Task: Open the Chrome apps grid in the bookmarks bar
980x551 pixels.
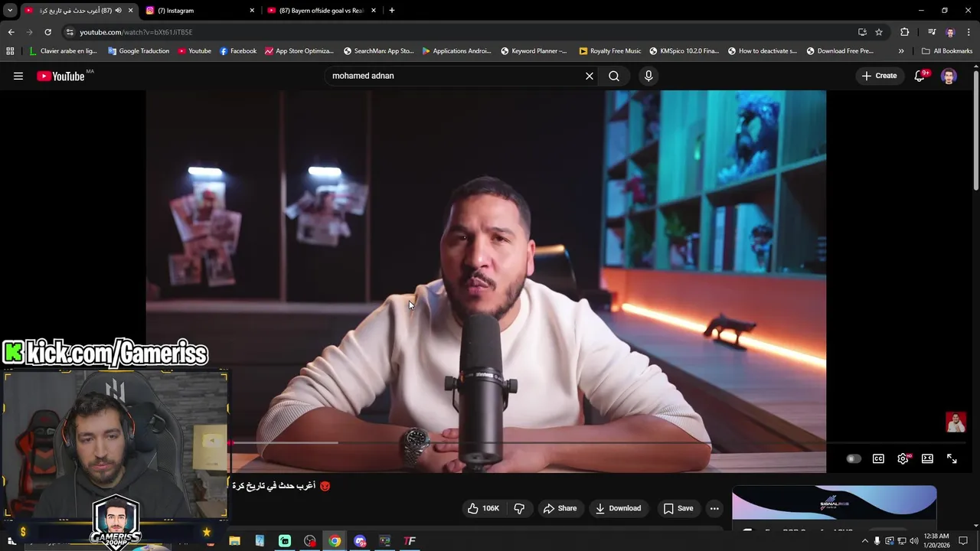Action: (10, 51)
